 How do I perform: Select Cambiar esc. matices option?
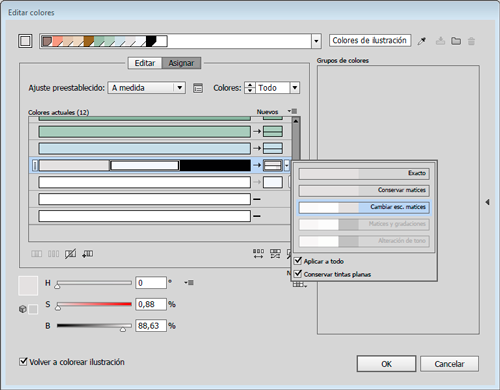[x=364, y=207]
